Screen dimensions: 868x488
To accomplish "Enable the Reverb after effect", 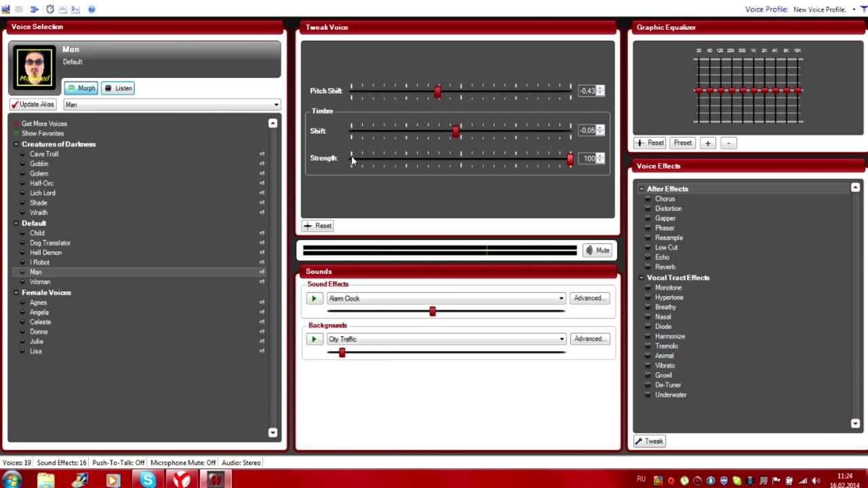I will click(648, 267).
